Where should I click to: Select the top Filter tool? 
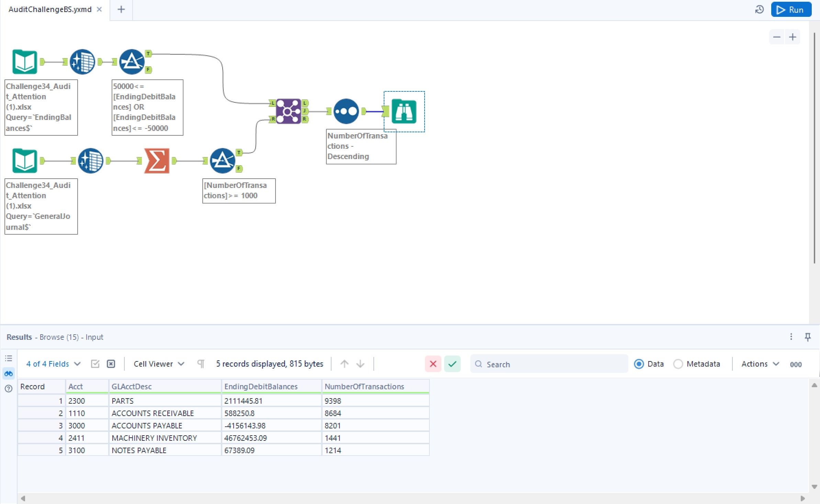pyautogui.click(x=132, y=62)
